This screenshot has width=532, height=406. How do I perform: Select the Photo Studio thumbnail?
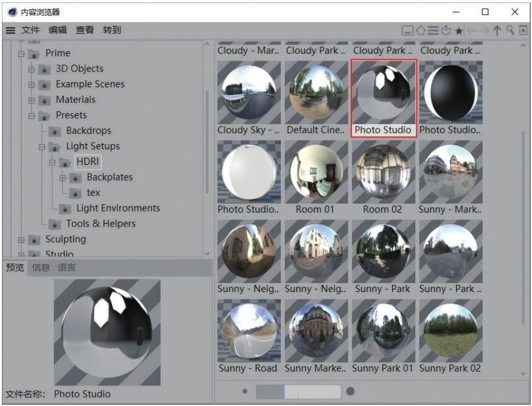point(384,98)
